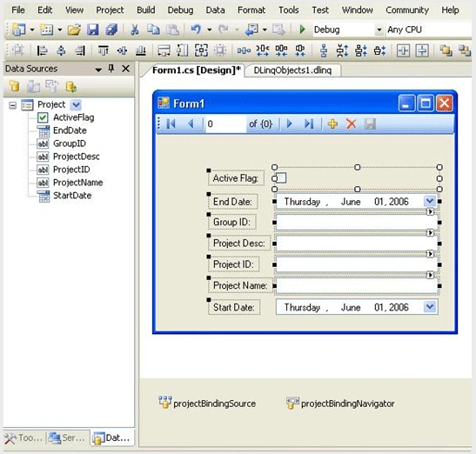Click Open File folder icon

click(x=74, y=30)
